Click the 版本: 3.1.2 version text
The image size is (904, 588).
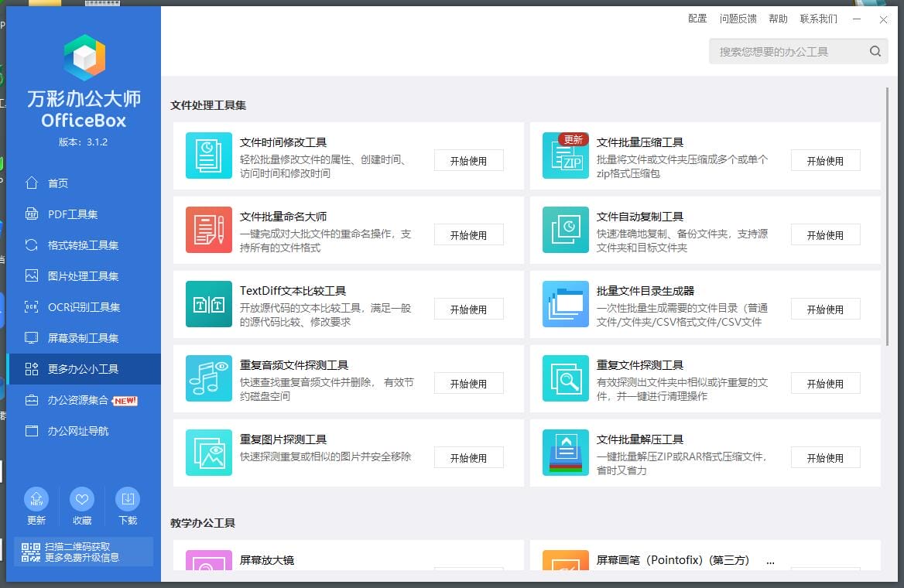83,142
